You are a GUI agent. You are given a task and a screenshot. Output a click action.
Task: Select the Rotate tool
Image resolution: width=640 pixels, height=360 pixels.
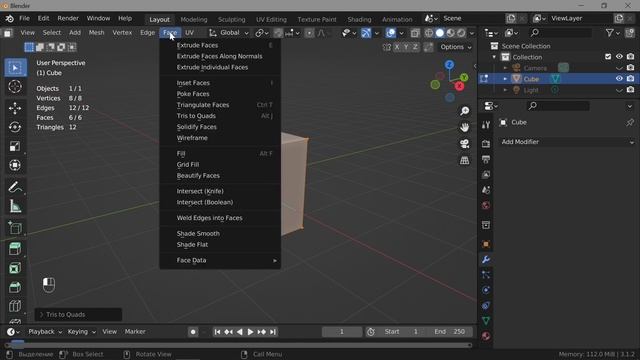[x=15, y=127]
